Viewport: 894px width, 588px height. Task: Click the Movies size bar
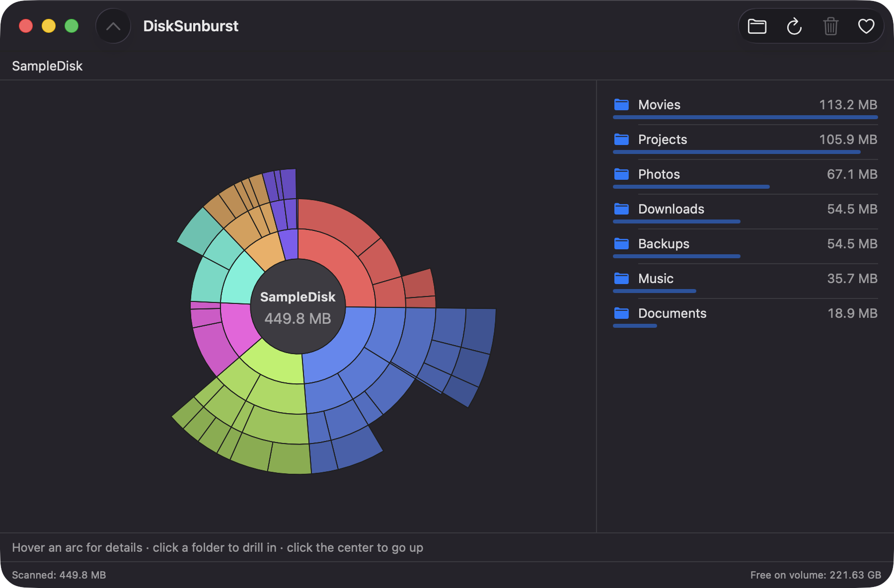point(745,117)
